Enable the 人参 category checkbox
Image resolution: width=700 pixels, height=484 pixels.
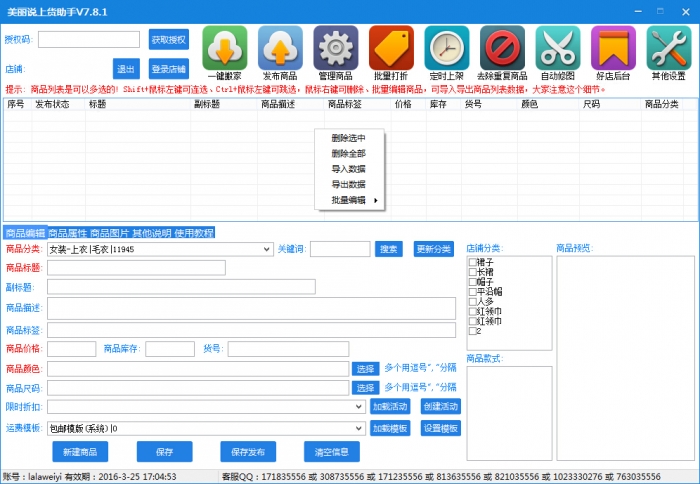(472, 301)
